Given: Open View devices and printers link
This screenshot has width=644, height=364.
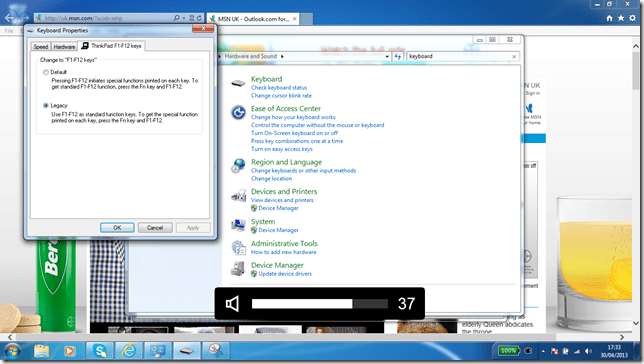Looking at the screenshot, I should 282,200.
